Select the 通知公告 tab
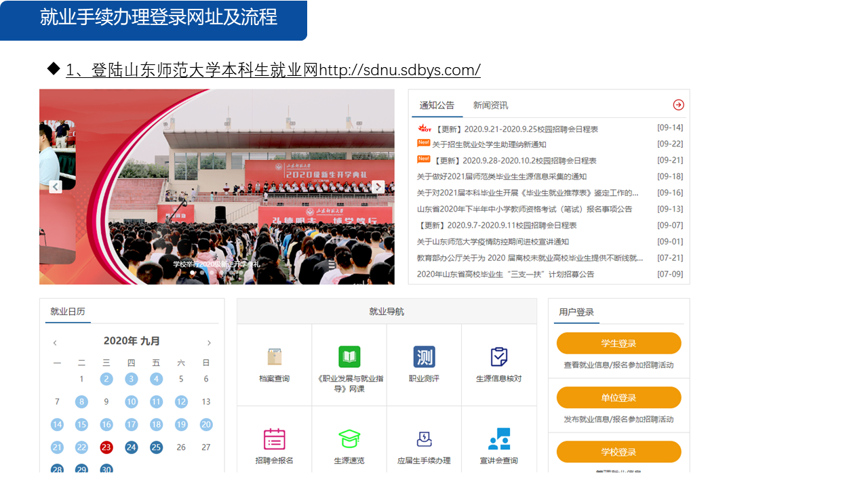Screen dimensions: 868x488 (x=437, y=105)
